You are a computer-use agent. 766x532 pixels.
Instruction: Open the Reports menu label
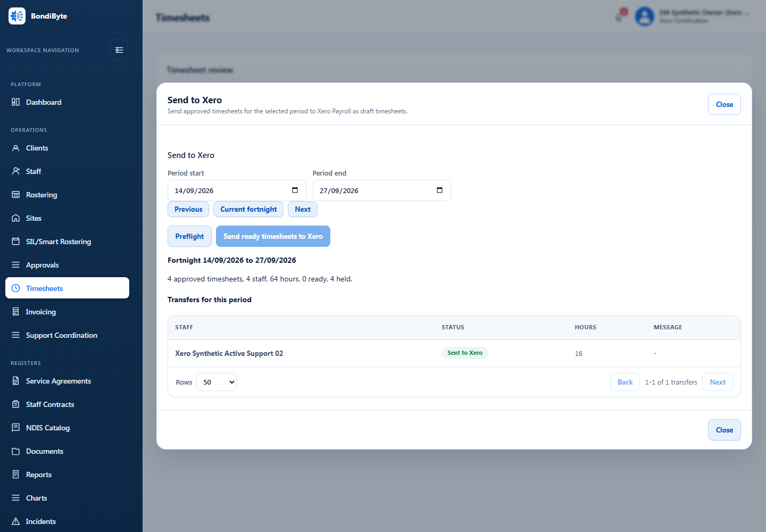tap(39, 475)
